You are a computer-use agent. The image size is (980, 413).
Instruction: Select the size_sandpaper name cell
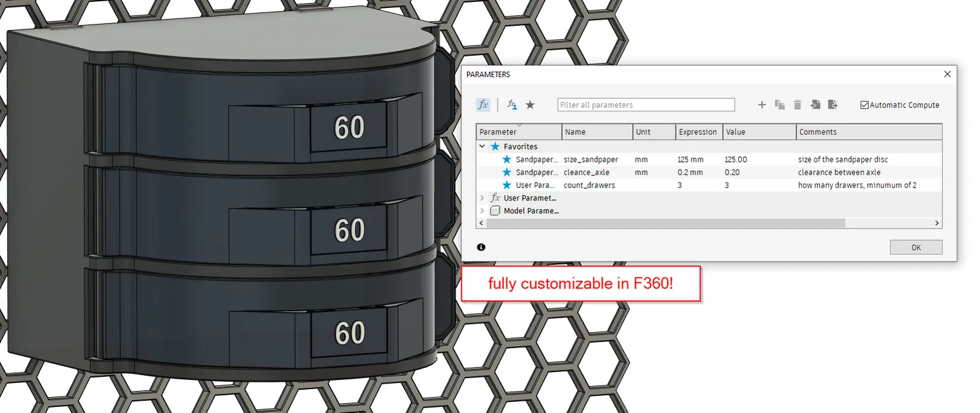(x=590, y=159)
